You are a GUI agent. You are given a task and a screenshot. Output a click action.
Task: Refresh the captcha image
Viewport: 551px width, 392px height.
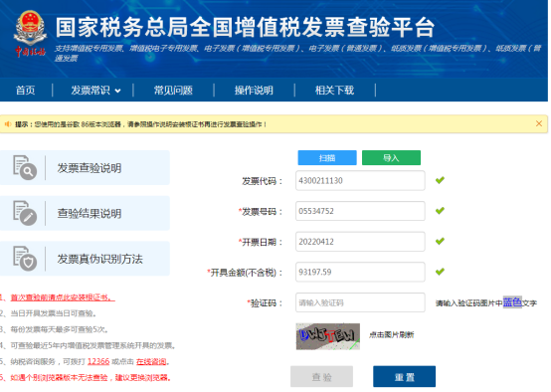pyautogui.click(x=328, y=336)
